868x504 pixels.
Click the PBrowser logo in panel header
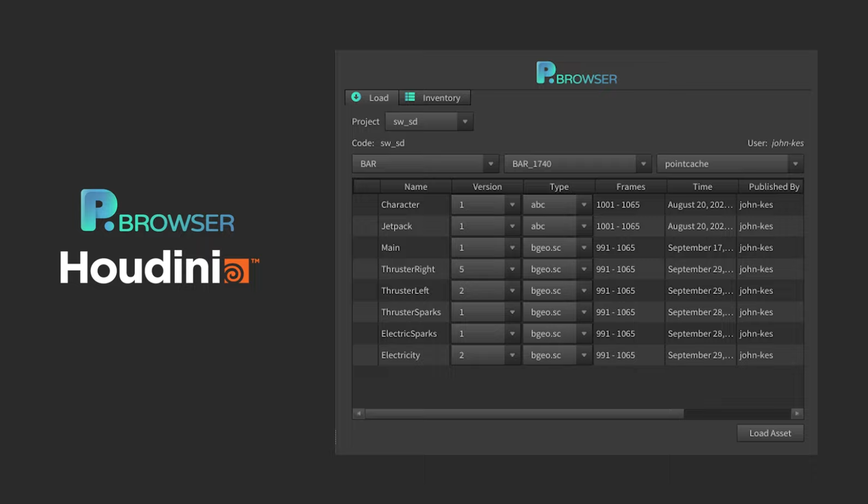point(577,73)
